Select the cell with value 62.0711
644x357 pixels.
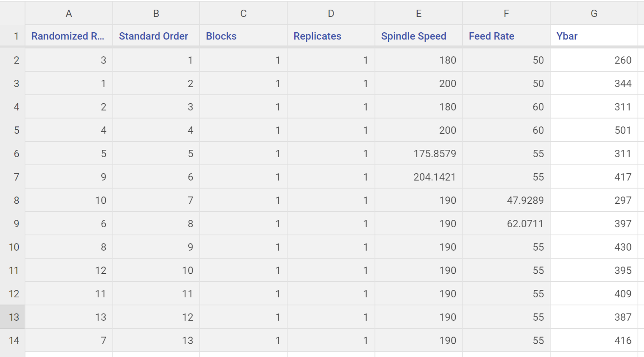[506, 224]
